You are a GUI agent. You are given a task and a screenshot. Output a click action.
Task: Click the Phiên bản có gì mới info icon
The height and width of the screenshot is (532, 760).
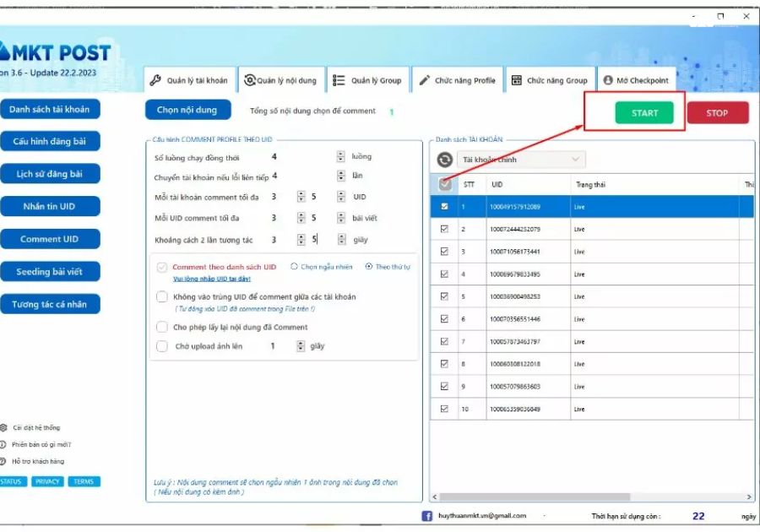(3, 444)
